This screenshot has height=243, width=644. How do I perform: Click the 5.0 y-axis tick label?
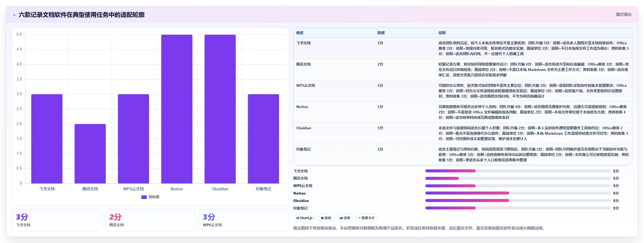[19, 34]
